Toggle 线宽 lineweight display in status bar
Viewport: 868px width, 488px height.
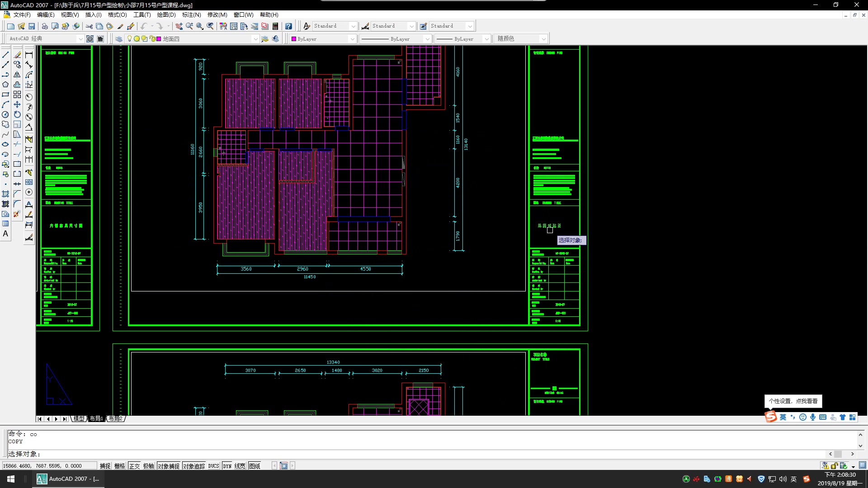tap(240, 466)
